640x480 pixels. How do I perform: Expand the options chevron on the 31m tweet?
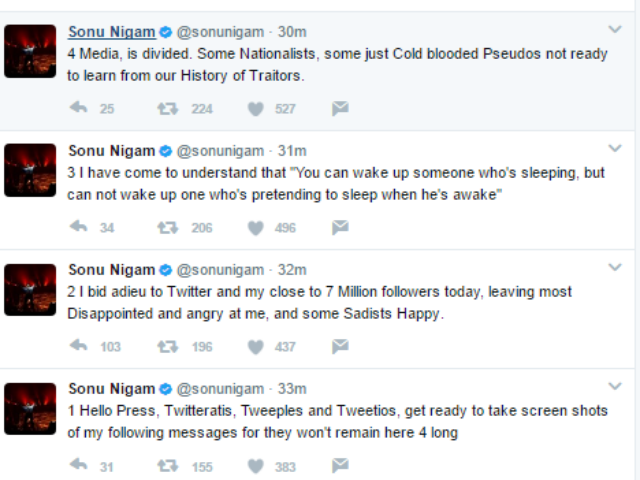click(615, 148)
